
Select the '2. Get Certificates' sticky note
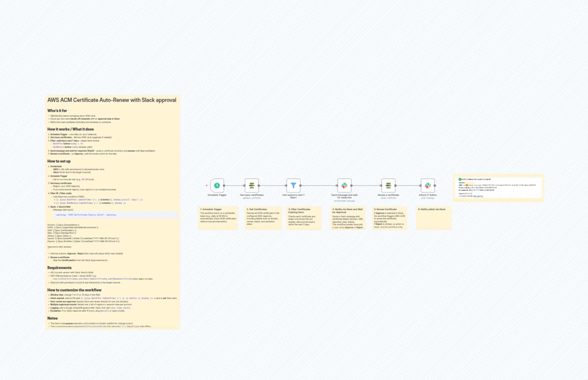click(x=263, y=218)
